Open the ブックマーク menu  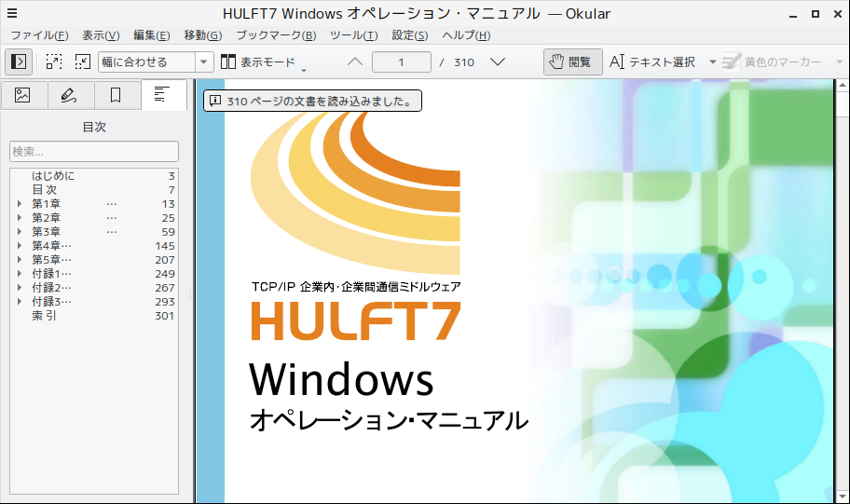tap(276, 35)
